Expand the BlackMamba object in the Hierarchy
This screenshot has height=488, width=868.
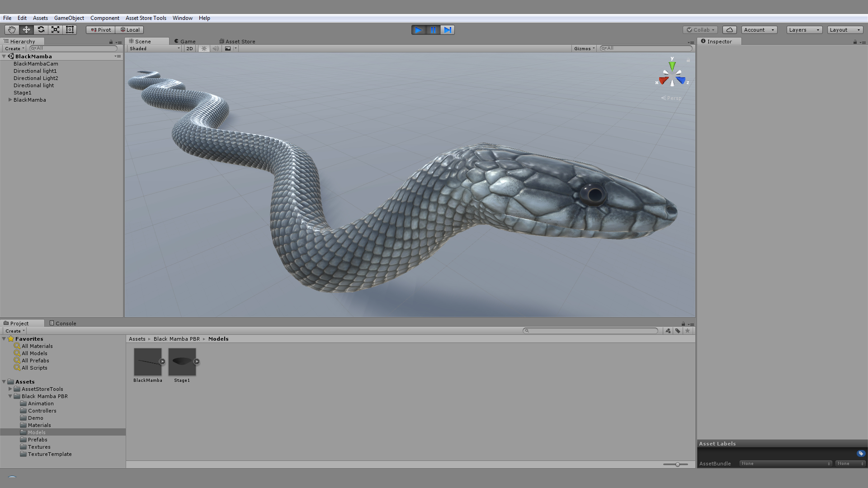click(10, 100)
